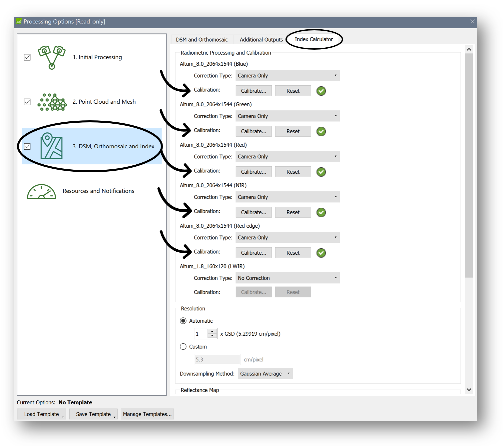504x446 pixels.
Task: Toggle the Initial Processing checkbox
Action: coord(27,57)
